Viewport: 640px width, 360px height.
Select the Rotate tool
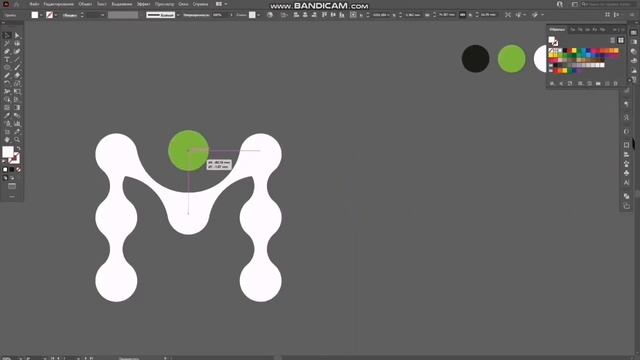click(7, 83)
